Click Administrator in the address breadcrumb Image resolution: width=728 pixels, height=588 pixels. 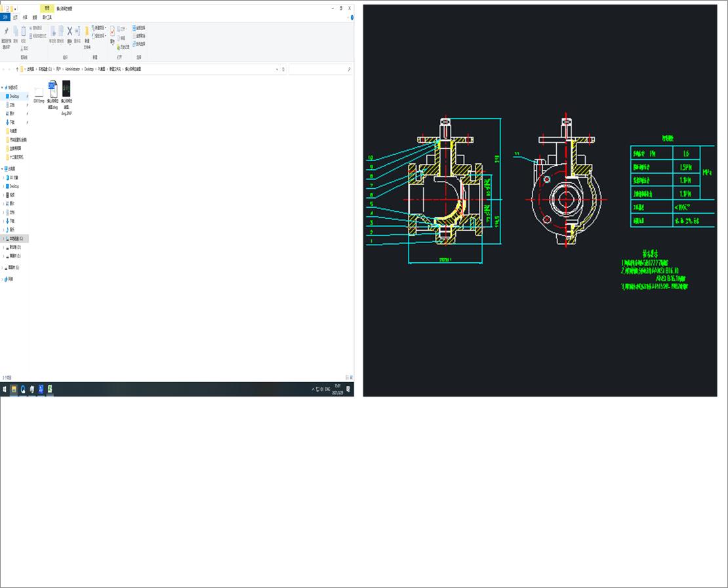(x=72, y=69)
